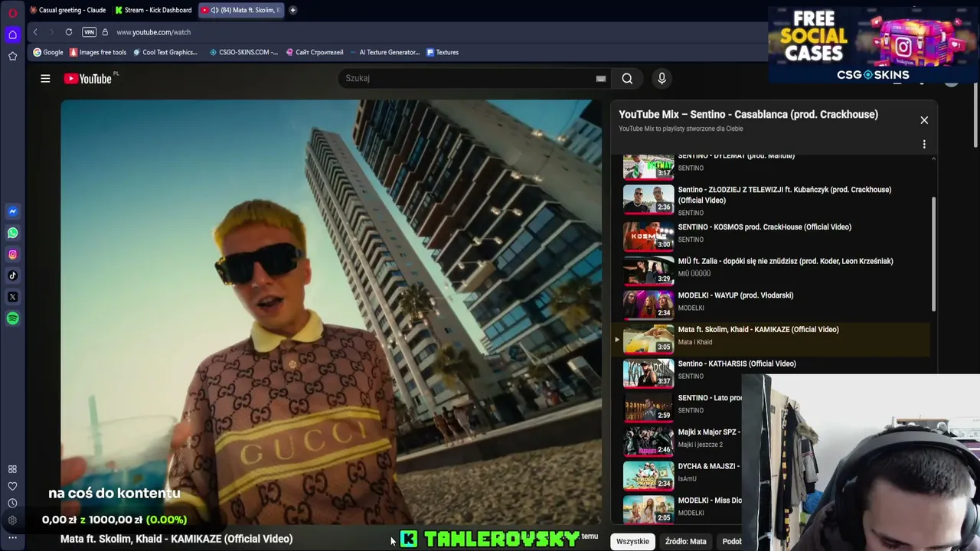
Task: Play MODELKI - Miss Dior thumbnail
Action: tap(648, 510)
